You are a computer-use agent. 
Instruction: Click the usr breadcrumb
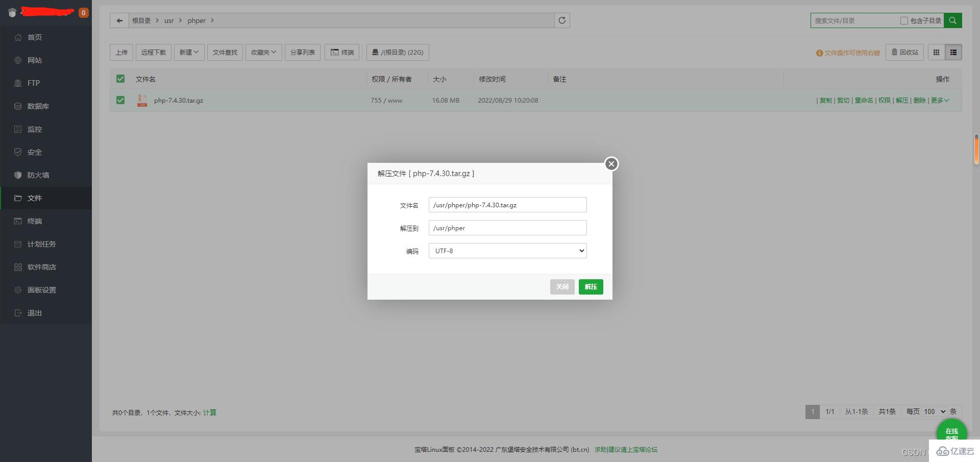tap(169, 20)
